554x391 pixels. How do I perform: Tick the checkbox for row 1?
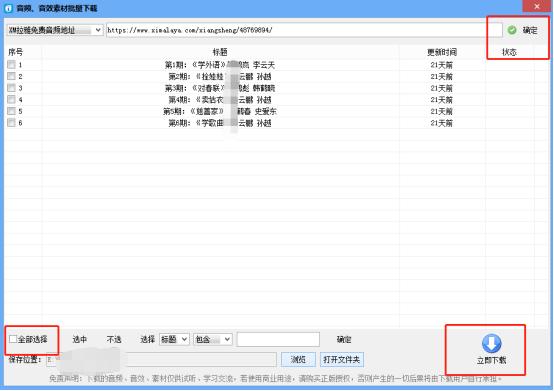pyautogui.click(x=11, y=64)
